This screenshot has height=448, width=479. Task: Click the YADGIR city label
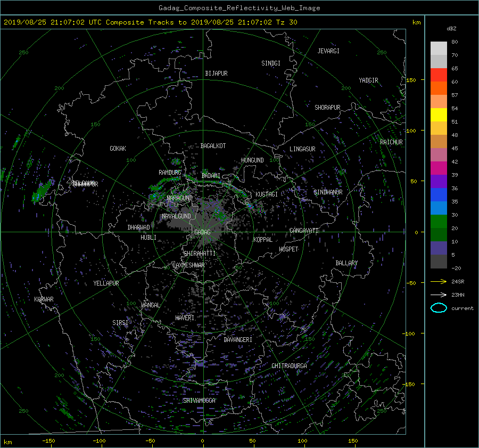coord(368,80)
